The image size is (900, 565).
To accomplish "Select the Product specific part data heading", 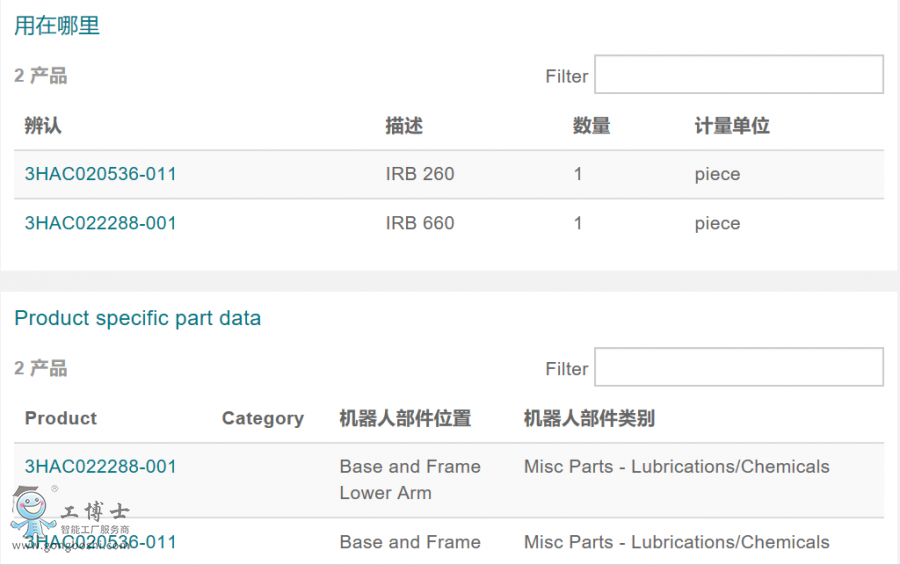I will click(x=137, y=318).
